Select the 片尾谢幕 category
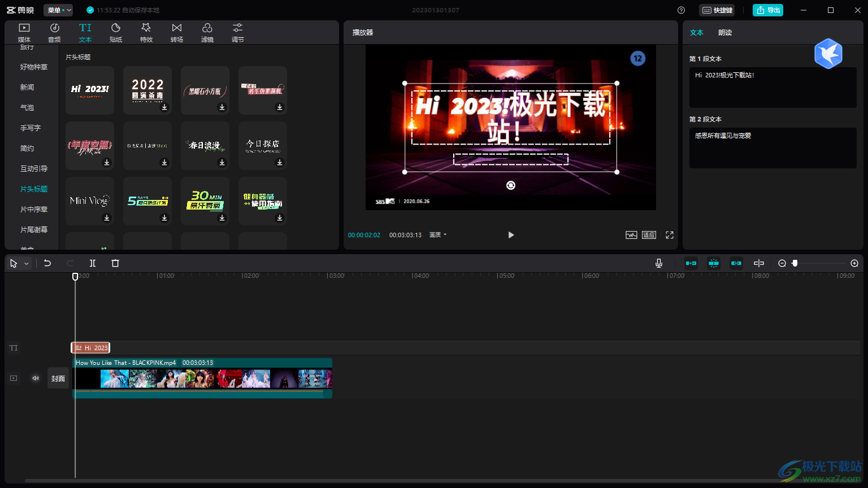This screenshot has height=488, width=868. pyautogui.click(x=34, y=229)
